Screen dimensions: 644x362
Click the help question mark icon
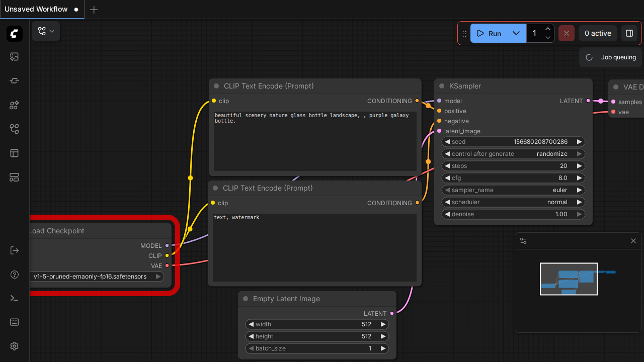[x=14, y=275]
